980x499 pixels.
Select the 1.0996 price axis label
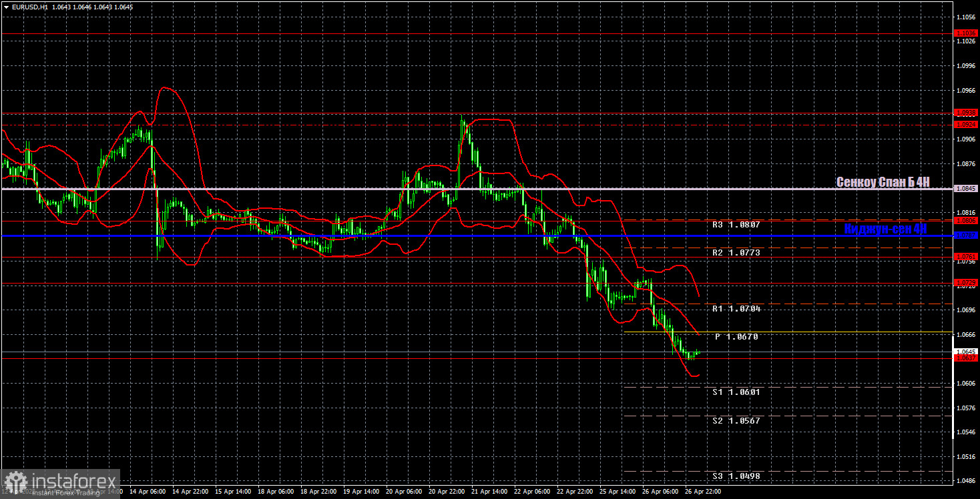pos(966,66)
